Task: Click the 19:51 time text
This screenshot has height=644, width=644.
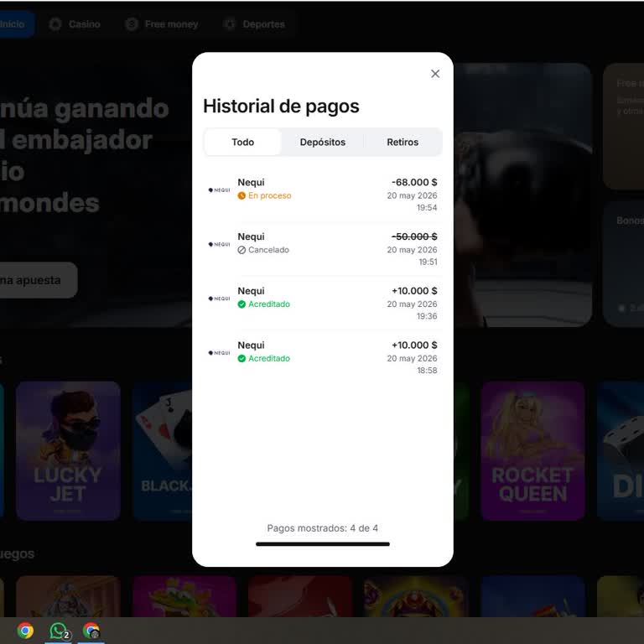Action: point(428,262)
